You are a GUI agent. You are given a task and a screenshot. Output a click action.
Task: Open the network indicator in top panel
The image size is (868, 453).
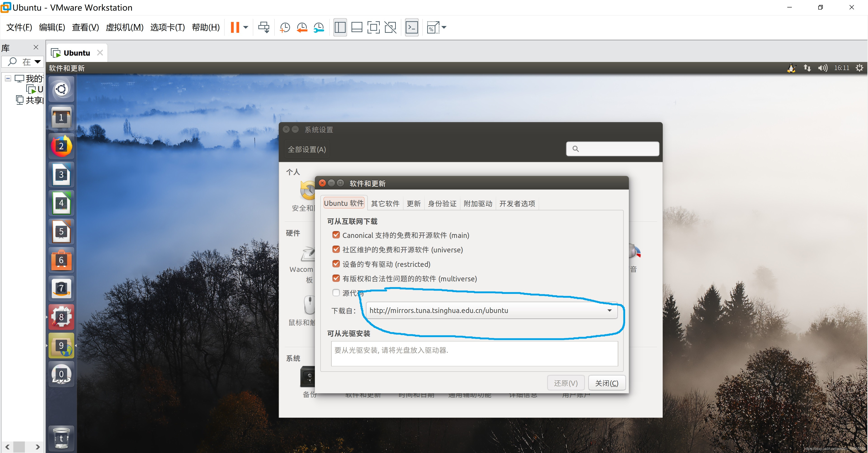coord(807,68)
